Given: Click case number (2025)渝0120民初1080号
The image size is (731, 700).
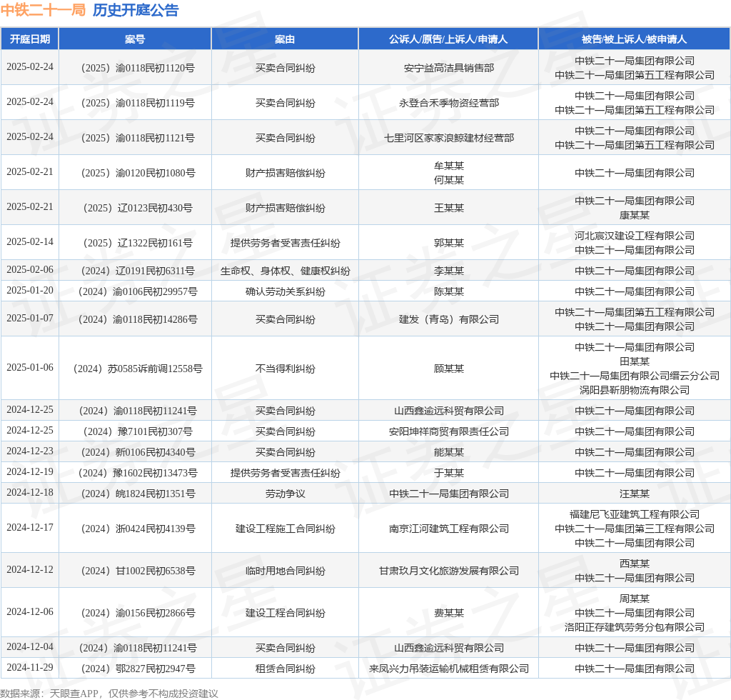Looking at the screenshot, I should 138,173.
